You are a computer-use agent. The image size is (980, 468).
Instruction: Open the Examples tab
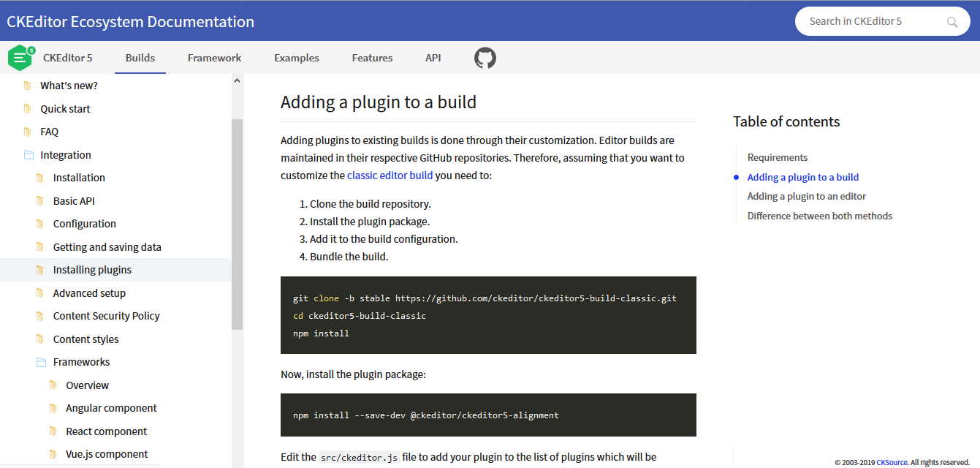(297, 58)
